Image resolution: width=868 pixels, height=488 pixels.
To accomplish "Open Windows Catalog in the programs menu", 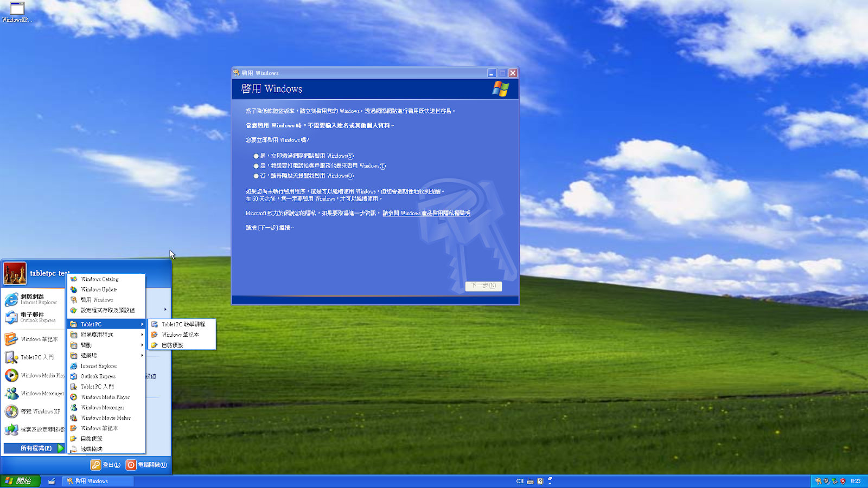I will [106, 279].
